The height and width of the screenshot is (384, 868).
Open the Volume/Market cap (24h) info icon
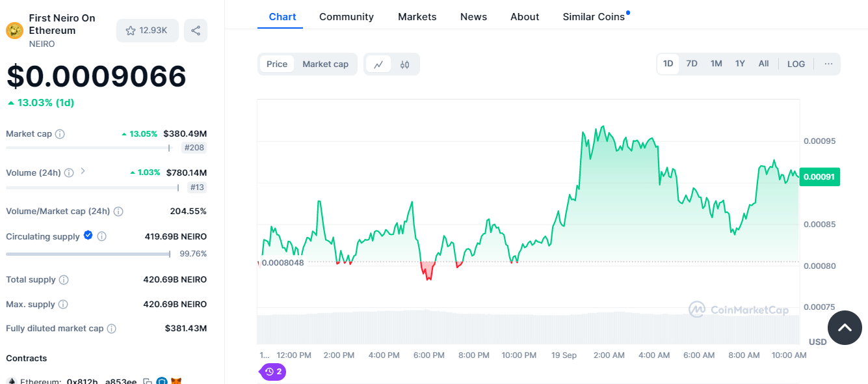tap(118, 212)
